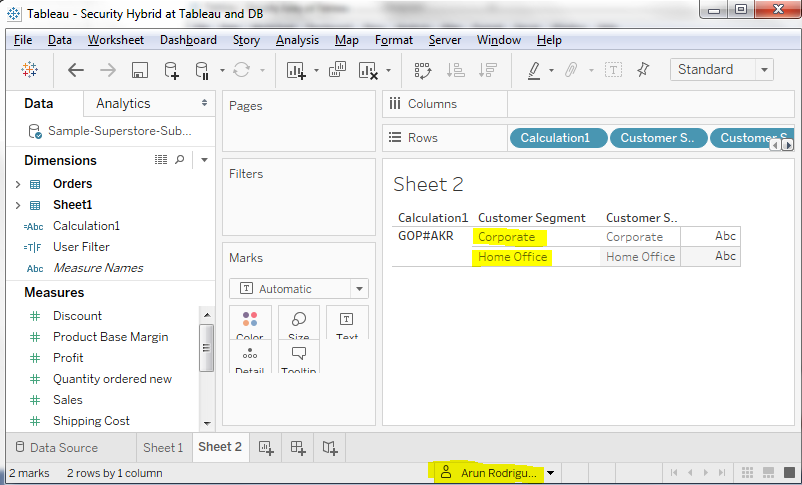Click the Size button in Marks
Image resolution: width=802 pixels, height=485 pixels.
point(299,323)
